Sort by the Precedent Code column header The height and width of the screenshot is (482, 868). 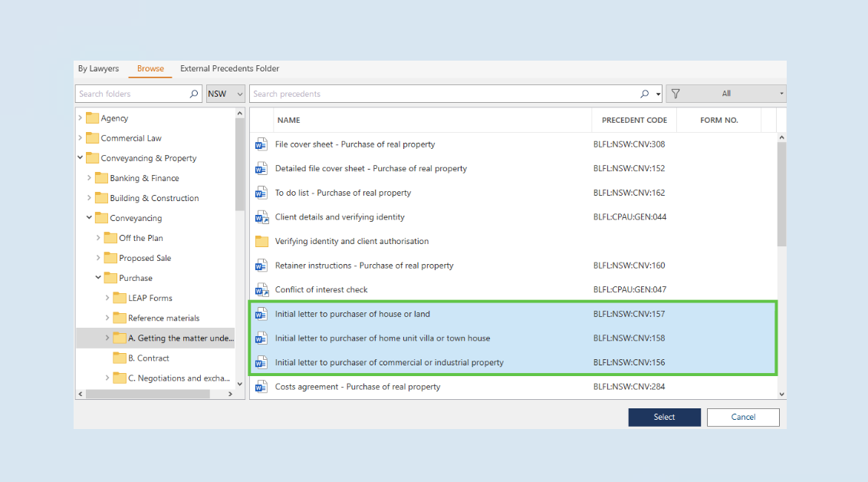pyautogui.click(x=633, y=120)
